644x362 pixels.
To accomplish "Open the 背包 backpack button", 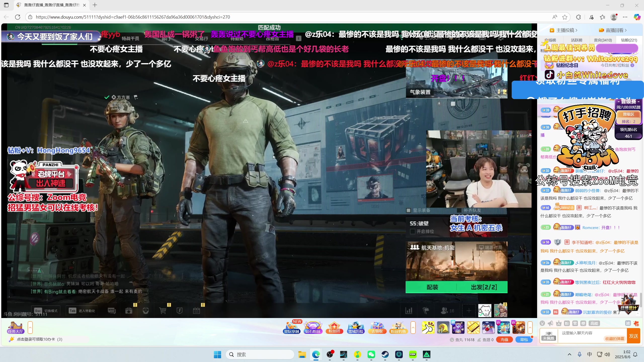I will (524, 340).
